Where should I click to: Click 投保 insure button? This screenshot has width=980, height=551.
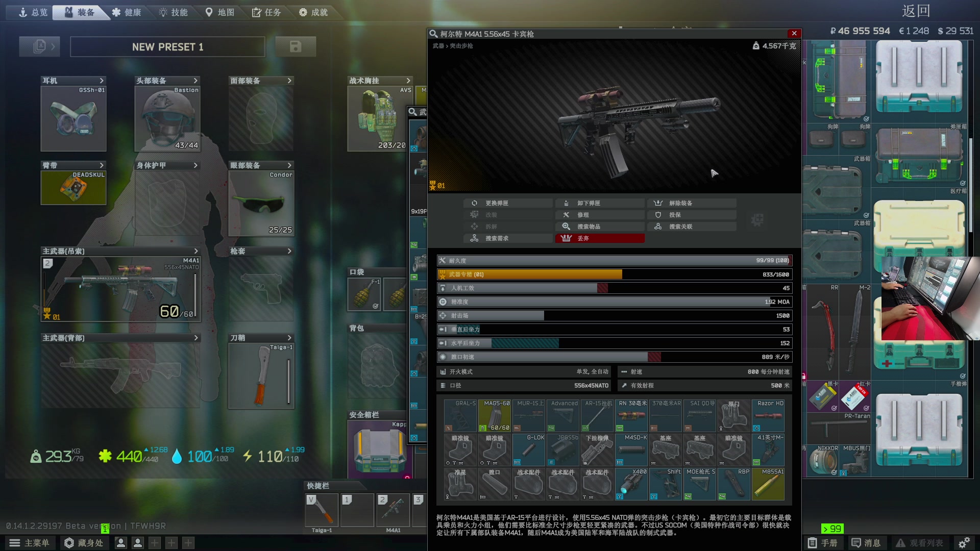click(692, 215)
